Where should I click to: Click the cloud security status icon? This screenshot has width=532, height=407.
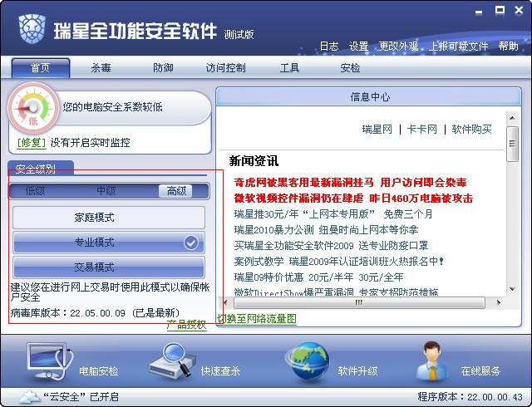[x=30, y=397]
